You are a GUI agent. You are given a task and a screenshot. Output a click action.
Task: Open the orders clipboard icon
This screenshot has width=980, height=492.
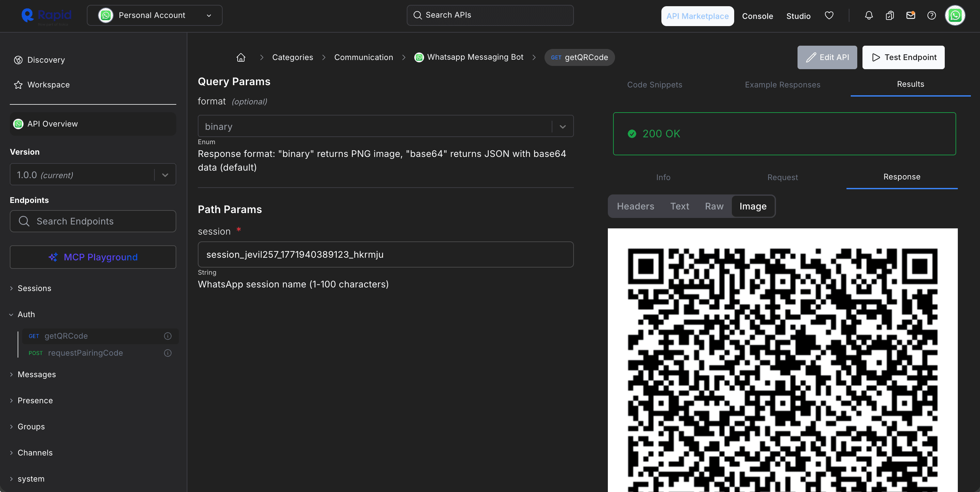pyautogui.click(x=890, y=15)
